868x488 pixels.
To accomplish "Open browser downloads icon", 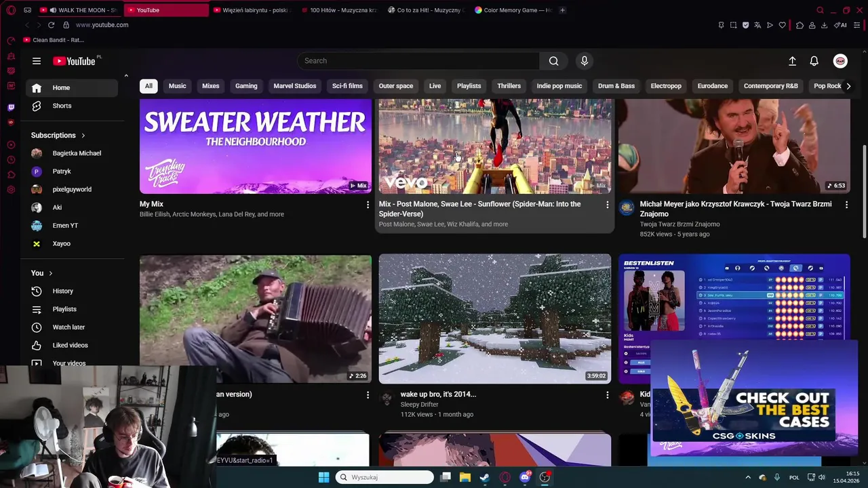I will coord(824,25).
